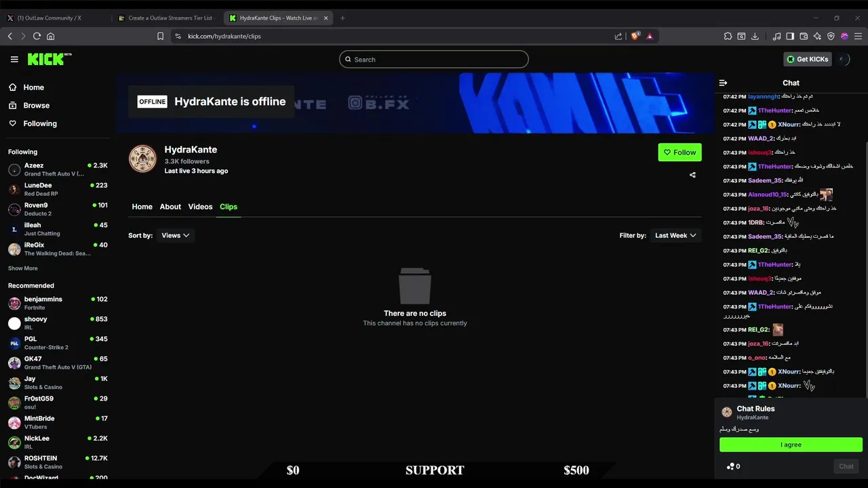Open the Brave VPN shield icon
This screenshot has height=488, width=868.
coord(831,36)
